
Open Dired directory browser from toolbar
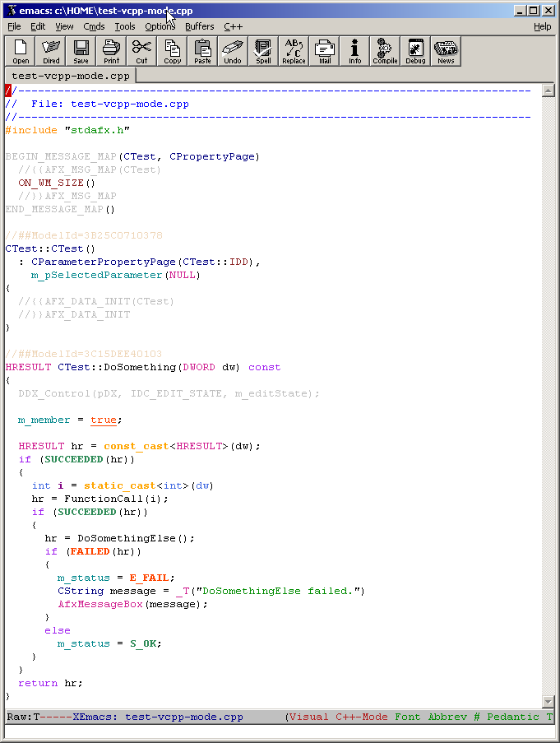51,51
